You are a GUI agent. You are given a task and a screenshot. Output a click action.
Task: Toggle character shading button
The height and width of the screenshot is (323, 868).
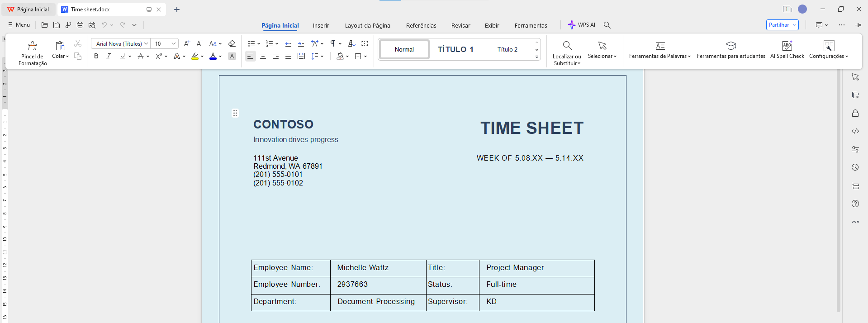click(232, 56)
